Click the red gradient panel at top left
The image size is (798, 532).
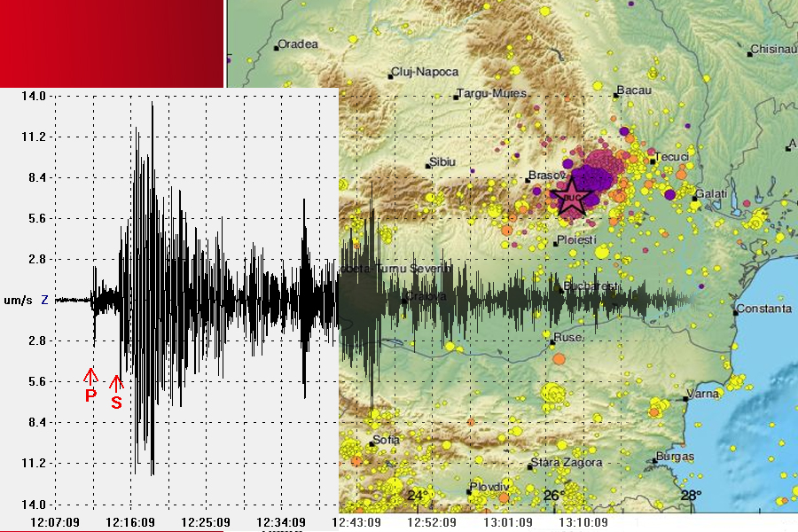111,42
